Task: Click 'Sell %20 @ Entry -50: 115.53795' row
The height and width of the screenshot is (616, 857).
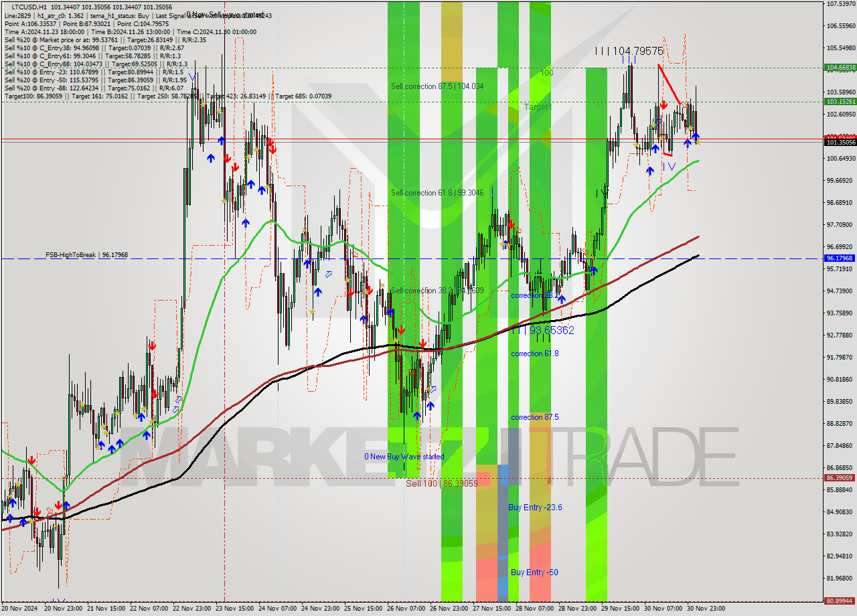Action: point(96,80)
